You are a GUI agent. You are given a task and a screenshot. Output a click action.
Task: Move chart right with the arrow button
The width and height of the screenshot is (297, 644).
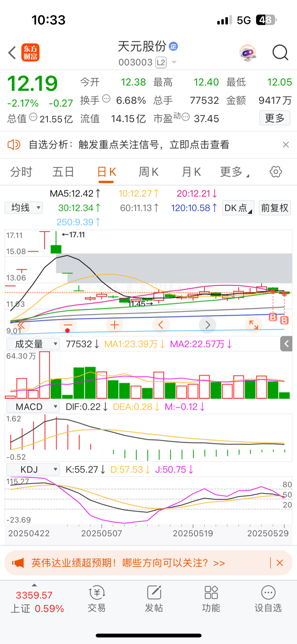coord(207,325)
